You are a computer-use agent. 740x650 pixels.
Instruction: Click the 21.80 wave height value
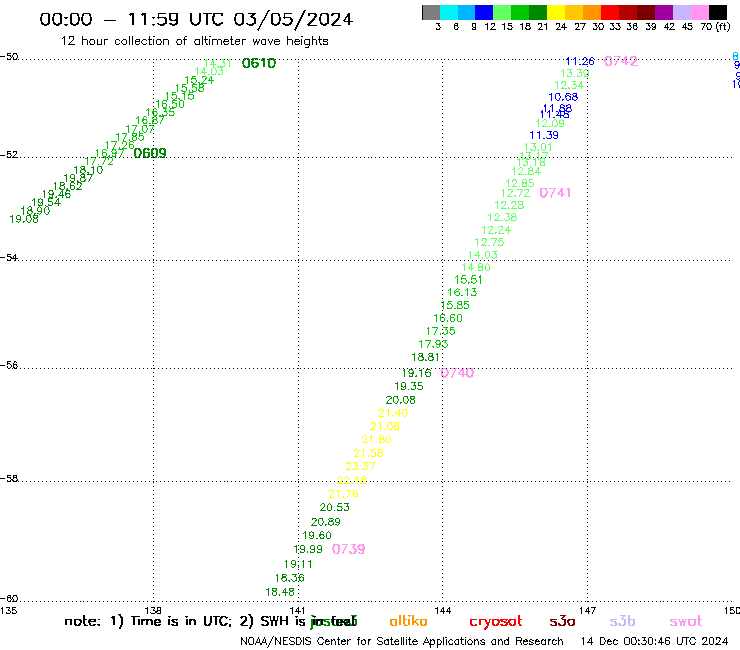point(377,439)
